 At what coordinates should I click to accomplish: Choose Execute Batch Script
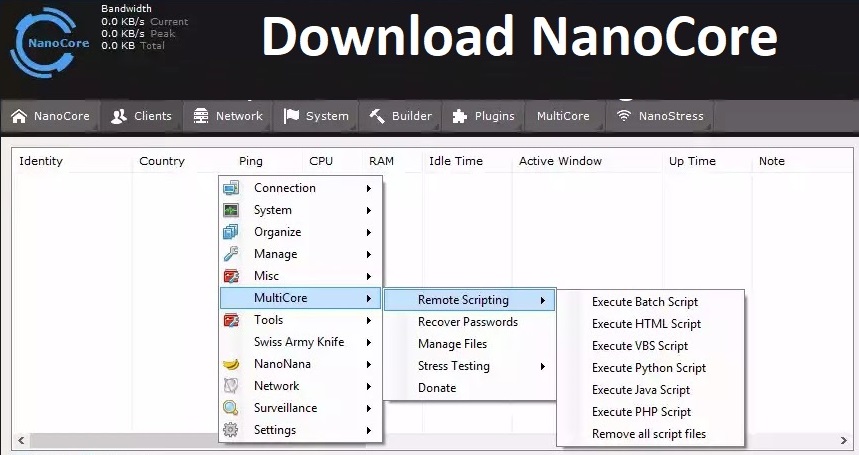click(x=650, y=302)
